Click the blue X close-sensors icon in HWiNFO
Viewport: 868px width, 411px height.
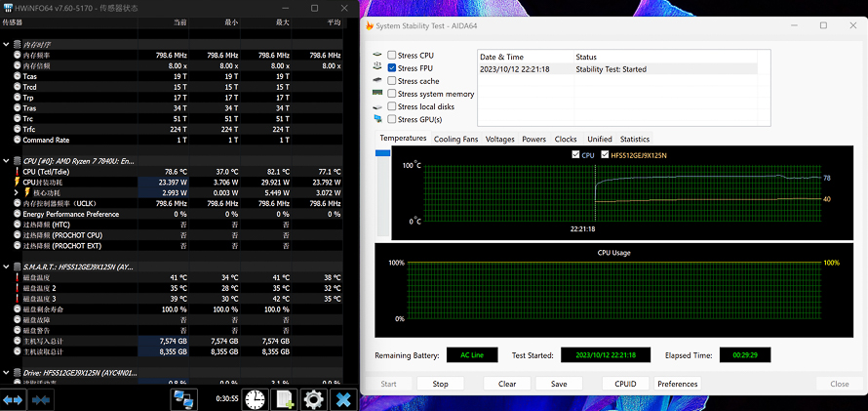point(343,399)
